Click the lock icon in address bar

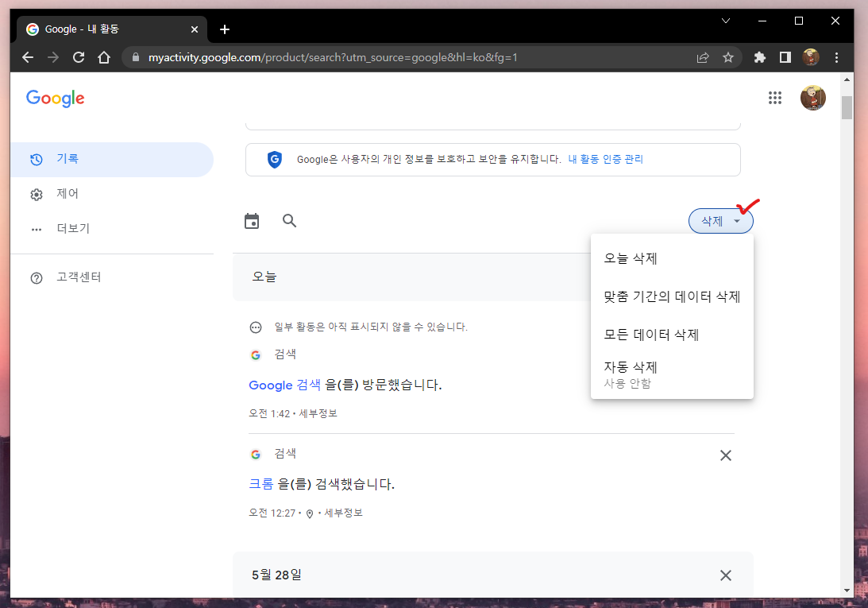136,57
